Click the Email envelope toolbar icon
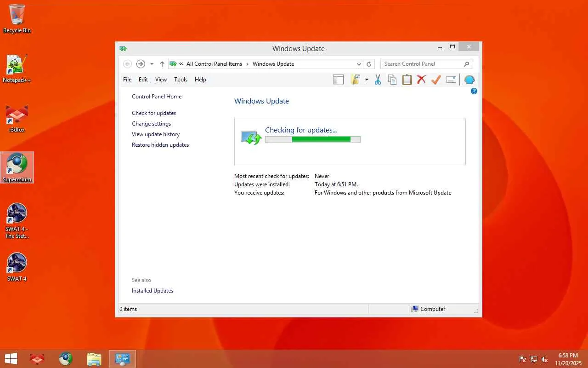588x368 pixels. [451, 80]
